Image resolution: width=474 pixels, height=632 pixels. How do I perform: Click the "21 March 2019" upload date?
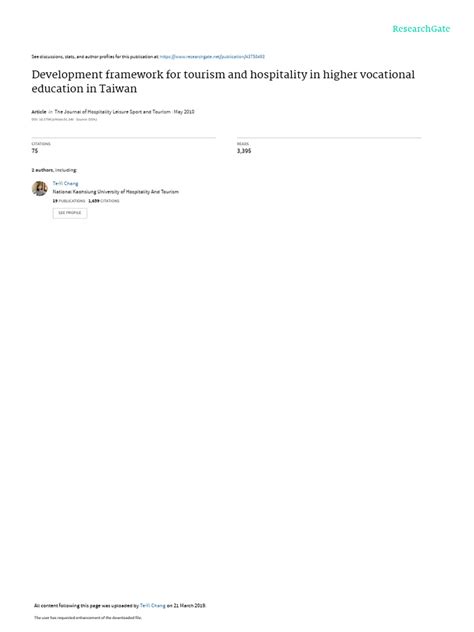point(189,605)
